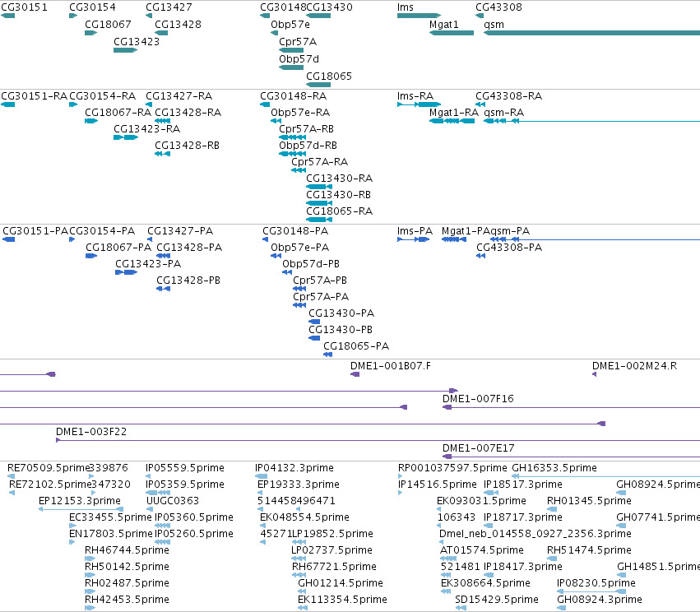
Task: Select the CG18065 gene label
Action: pos(329,76)
